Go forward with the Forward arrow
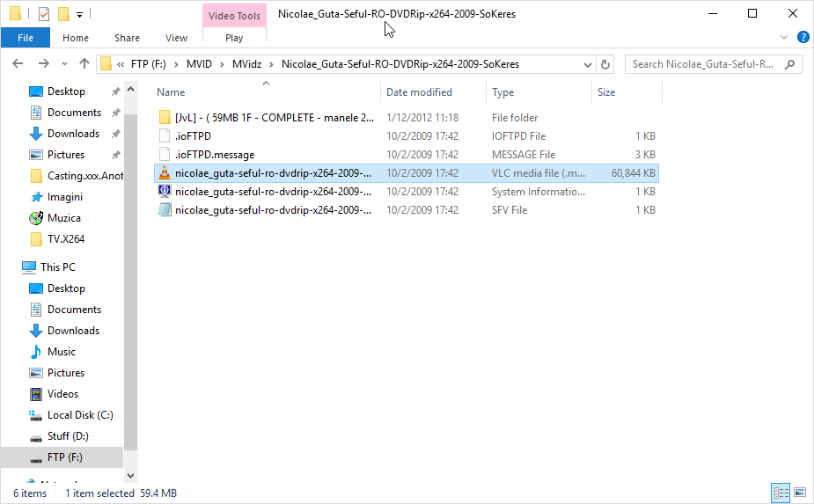 tap(44, 64)
